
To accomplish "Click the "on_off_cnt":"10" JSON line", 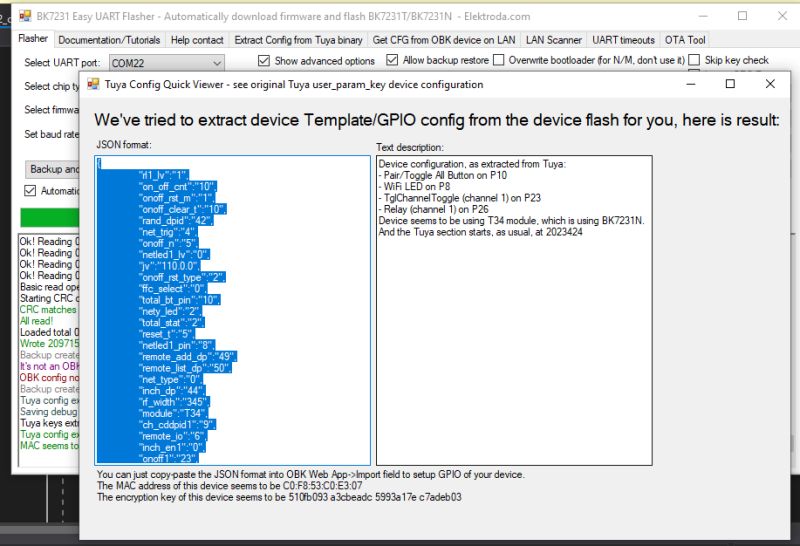I will [x=177, y=187].
